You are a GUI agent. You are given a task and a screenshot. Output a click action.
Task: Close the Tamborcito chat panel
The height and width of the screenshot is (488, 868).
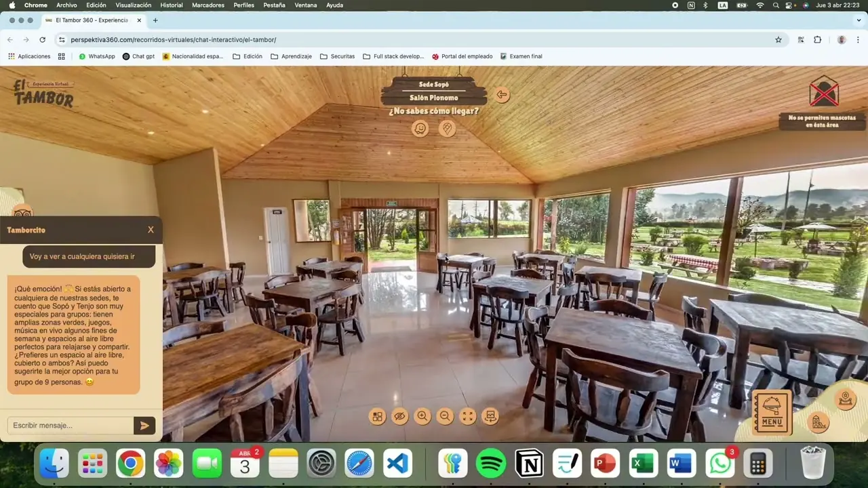point(151,230)
